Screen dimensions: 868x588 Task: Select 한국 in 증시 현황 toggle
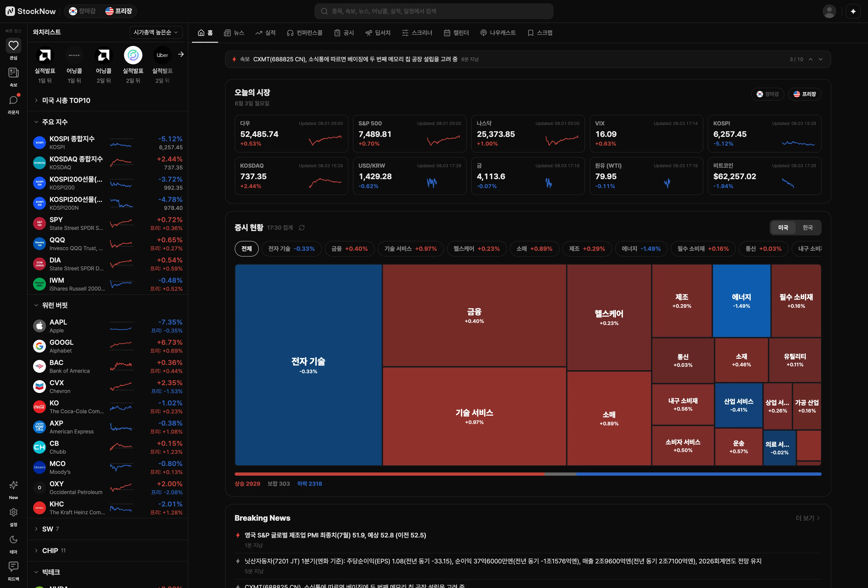[x=808, y=227]
